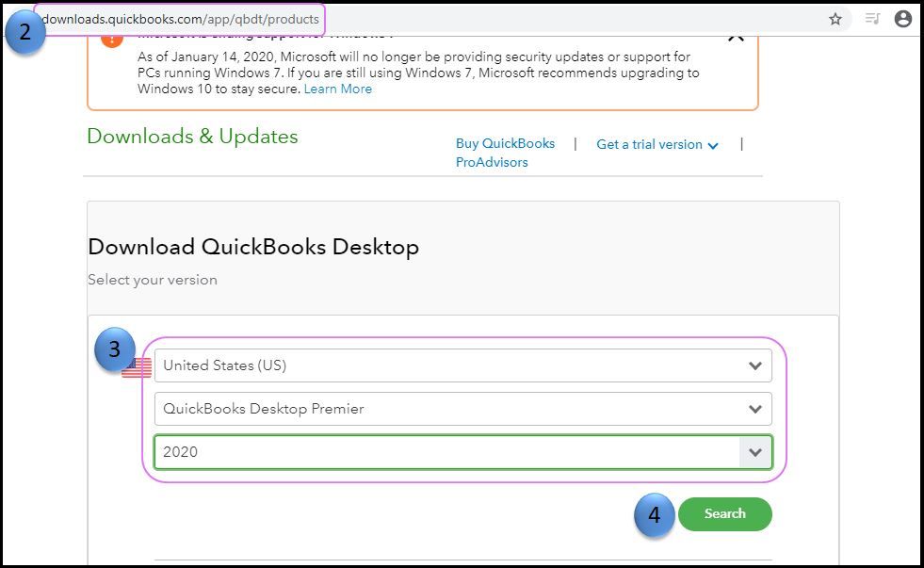Click the Select your version text
Screen dimensions: 924x568
152,280
